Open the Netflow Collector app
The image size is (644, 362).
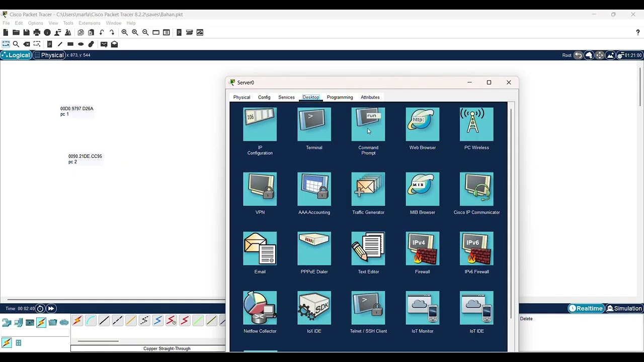coord(260,308)
